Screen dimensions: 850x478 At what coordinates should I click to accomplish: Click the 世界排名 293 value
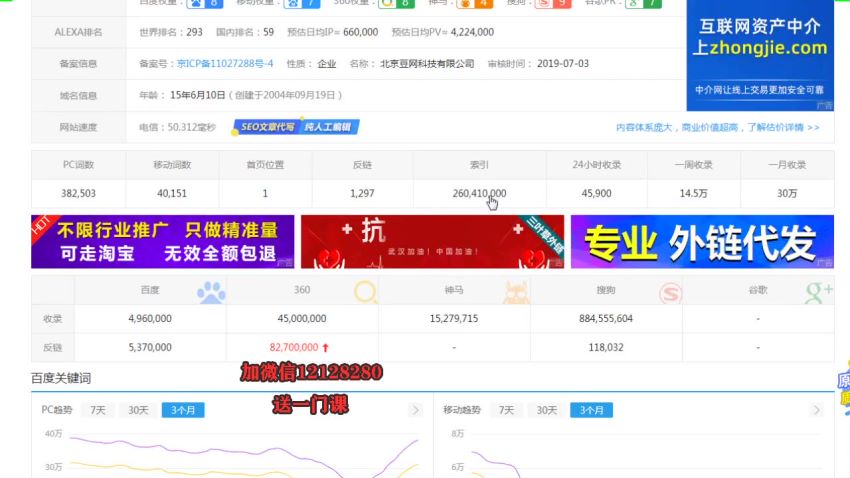click(x=194, y=32)
